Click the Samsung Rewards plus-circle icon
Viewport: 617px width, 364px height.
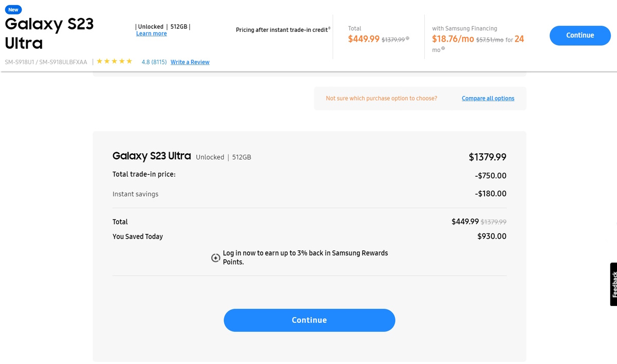216,258
